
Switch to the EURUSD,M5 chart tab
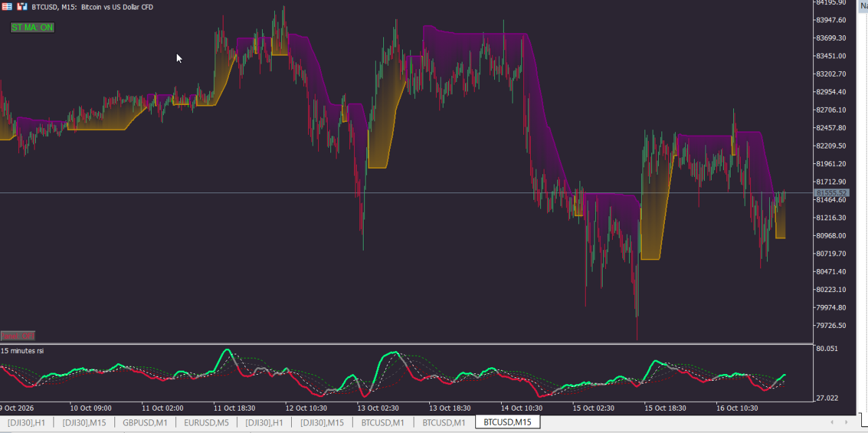coord(207,423)
